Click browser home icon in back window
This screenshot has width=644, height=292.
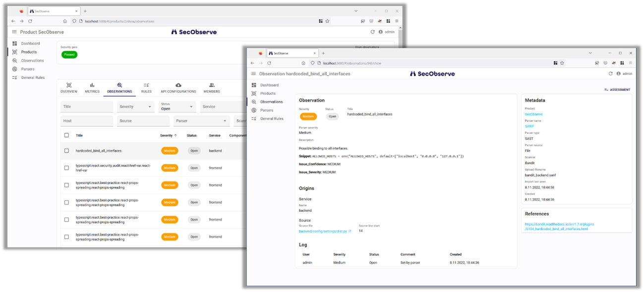(x=65, y=21)
